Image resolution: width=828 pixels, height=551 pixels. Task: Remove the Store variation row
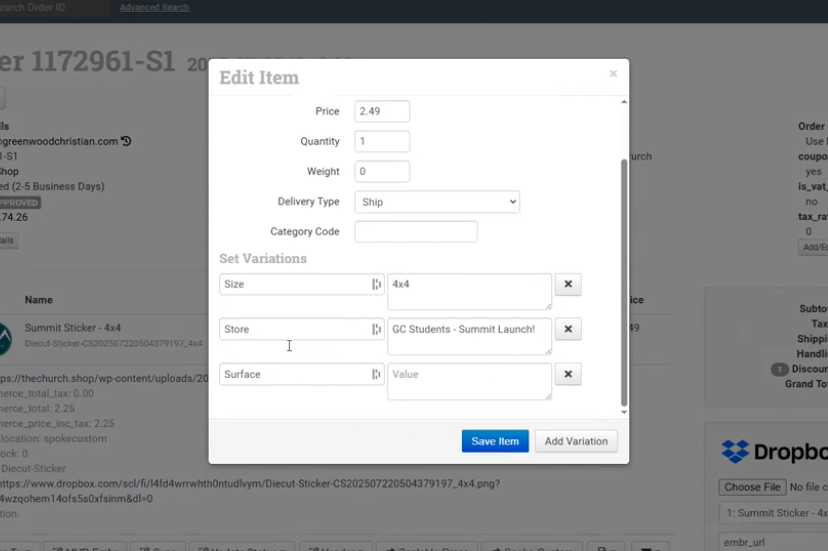coord(567,329)
